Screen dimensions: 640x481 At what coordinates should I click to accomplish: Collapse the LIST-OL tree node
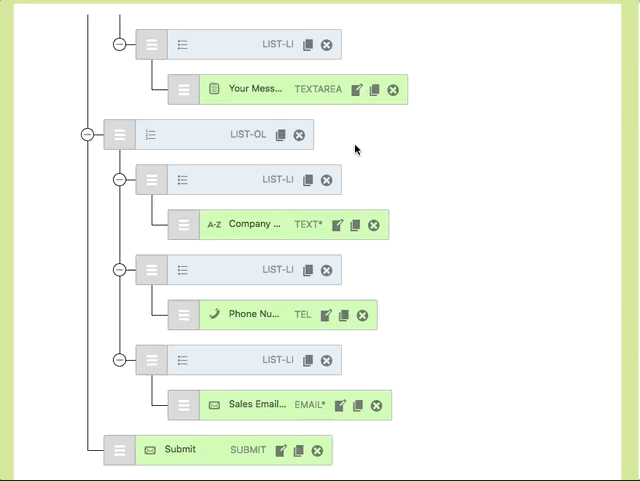point(87,134)
